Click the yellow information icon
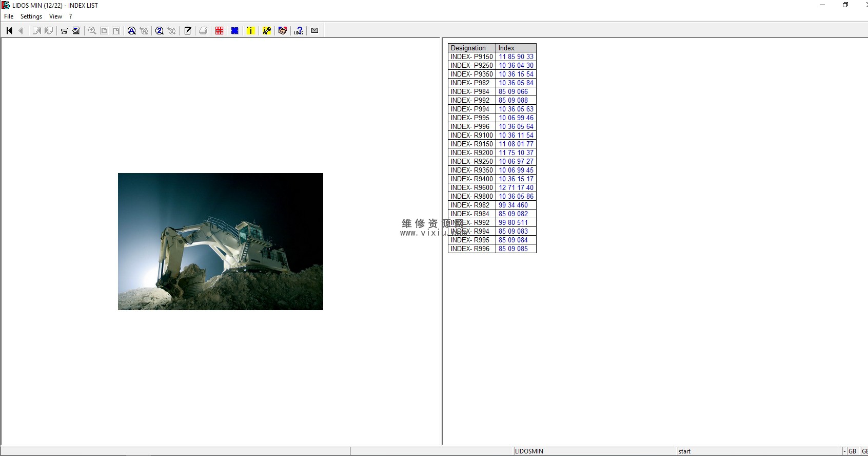868x456 pixels. (x=250, y=31)
